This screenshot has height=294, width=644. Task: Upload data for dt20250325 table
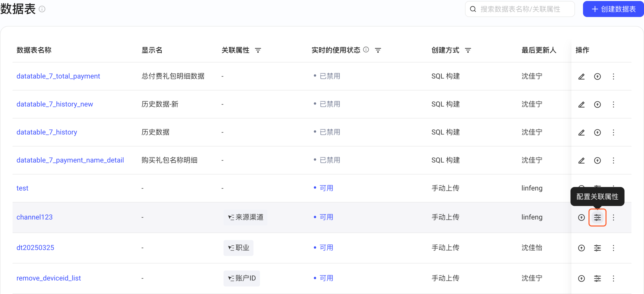point(581,248)
